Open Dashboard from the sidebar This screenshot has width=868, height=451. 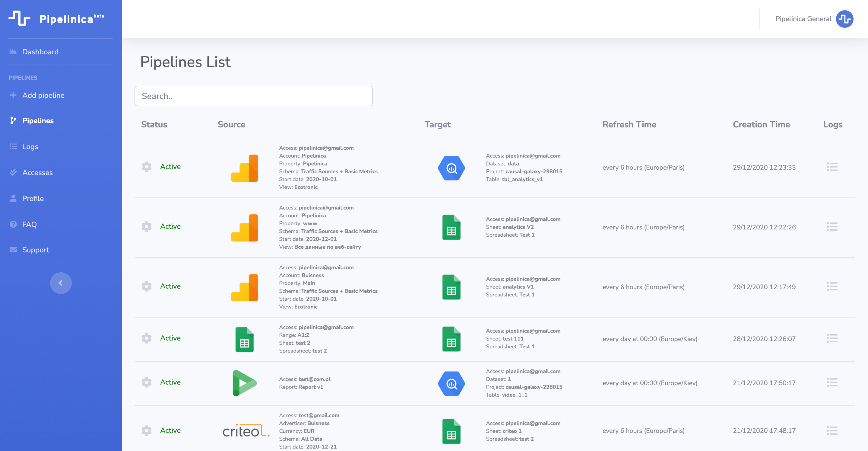click(40, 52)
